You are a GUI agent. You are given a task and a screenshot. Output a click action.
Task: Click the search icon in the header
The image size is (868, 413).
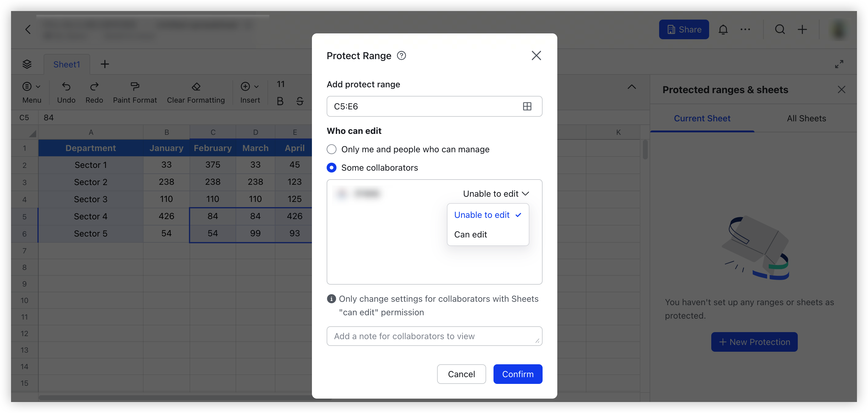[780, 29]
